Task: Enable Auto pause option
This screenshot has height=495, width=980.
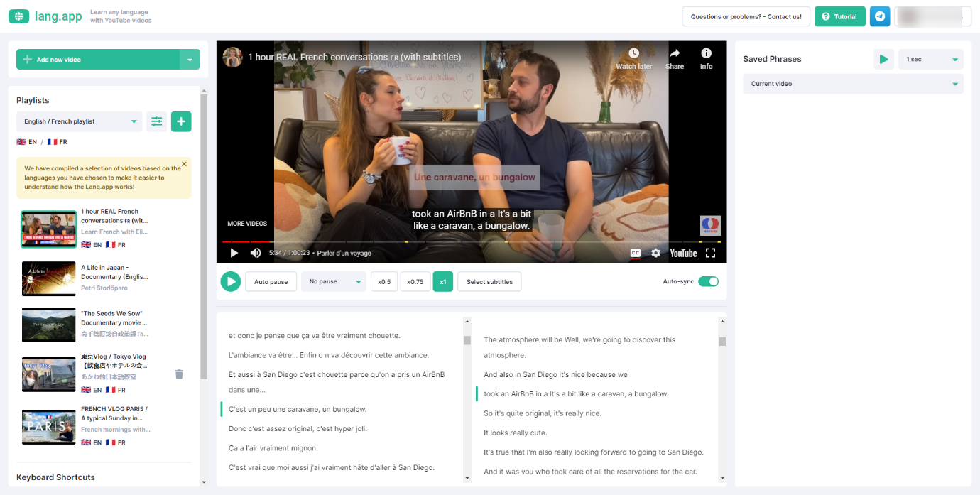Action: [271, 282]
